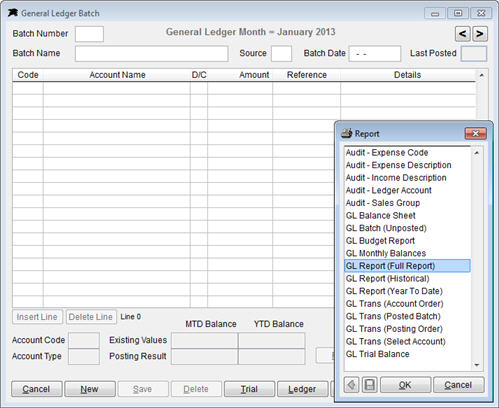Confirm report selection with OK
Viewport: 499px width, 408px height.
(x=405, y=385)
